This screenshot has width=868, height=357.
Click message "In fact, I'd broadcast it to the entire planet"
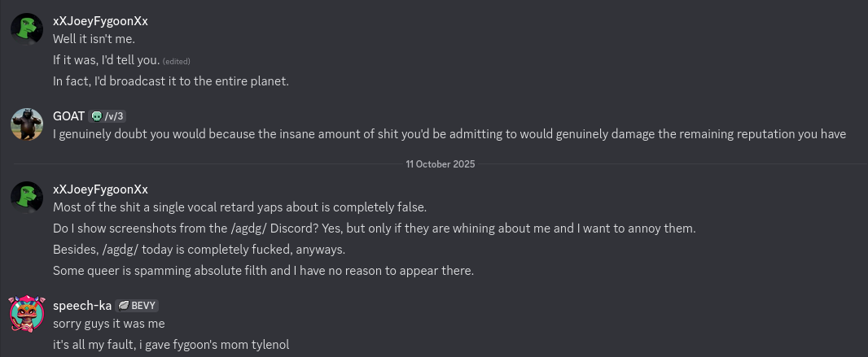[x=171, y=81]
